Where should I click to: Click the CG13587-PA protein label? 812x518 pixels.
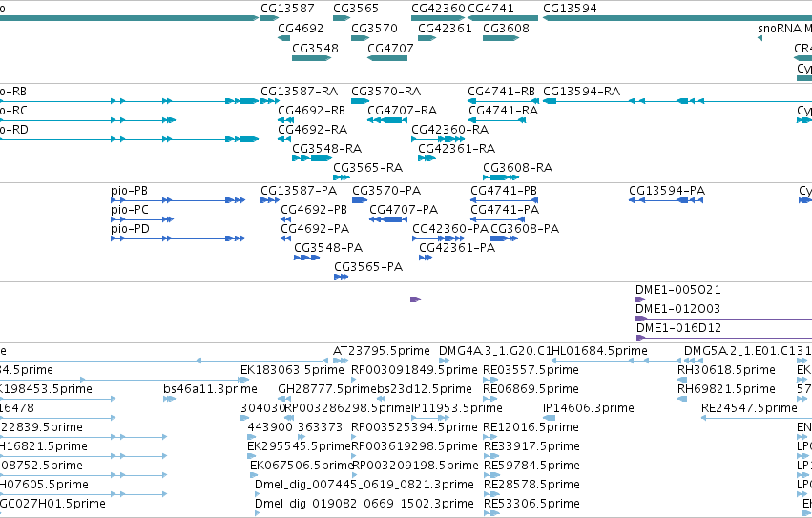(x=299, y=191)
